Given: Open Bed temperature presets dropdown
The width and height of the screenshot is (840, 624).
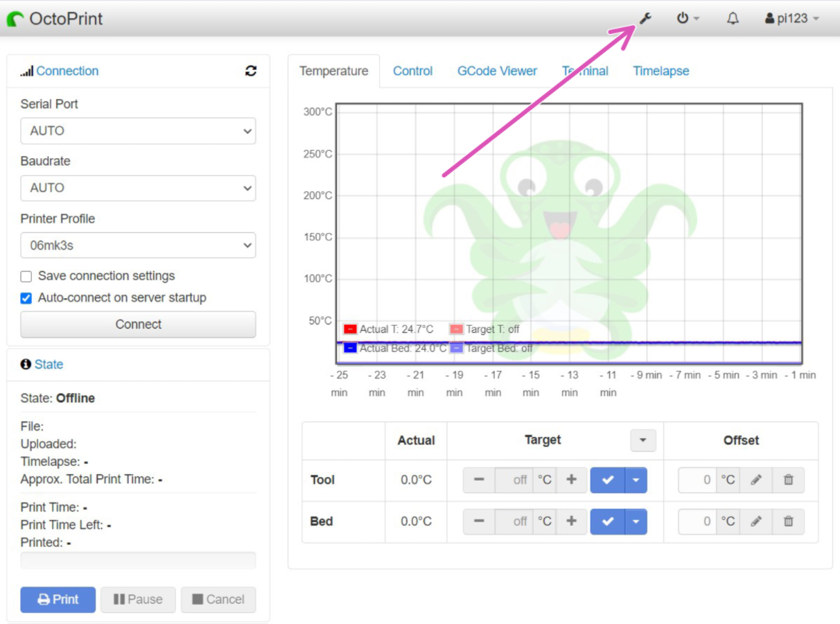Looking at the screenshot, I should (636, 521).
